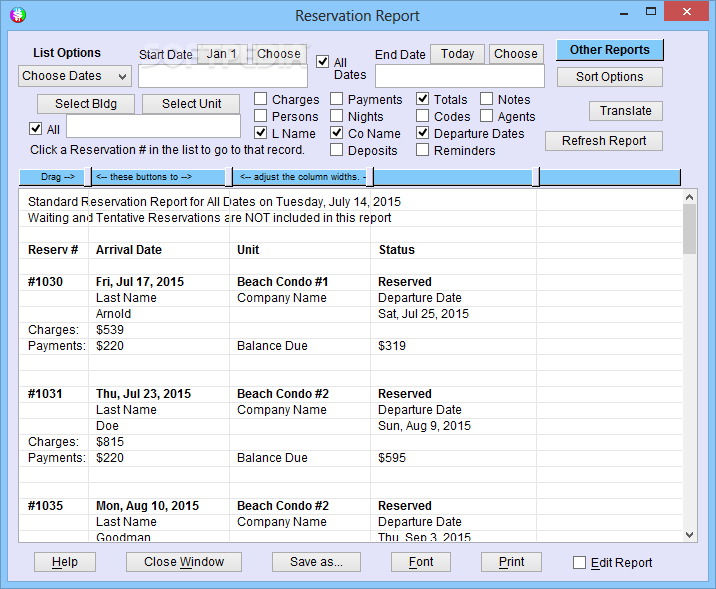Screen dimensions: 716x589
Task: Open Other Reports
Action: tap(610, 50)
